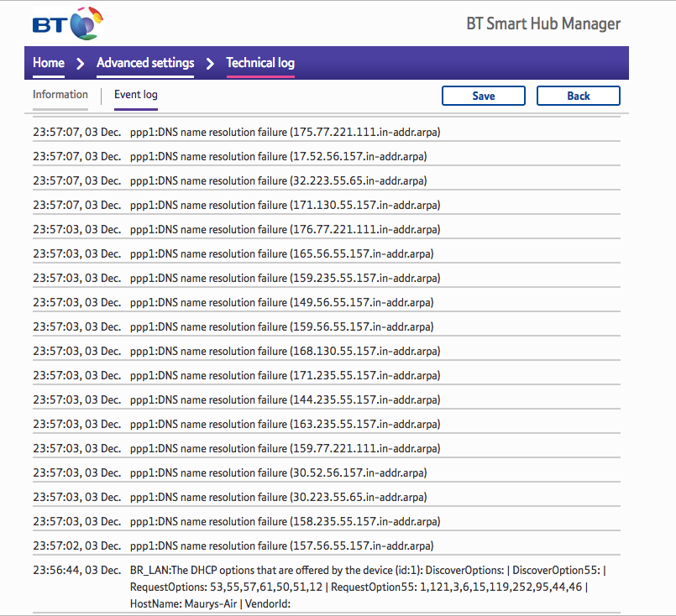Click the BT Smart Hub Manager title
Screen dimensions: 676x616
tap(543, 23)
